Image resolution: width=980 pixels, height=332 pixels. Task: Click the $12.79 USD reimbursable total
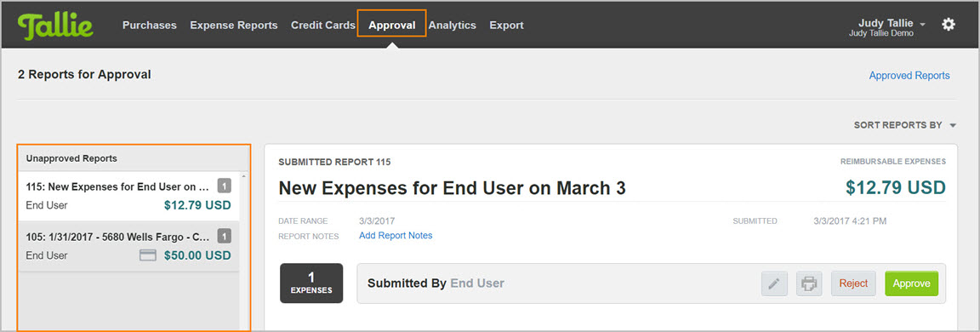coord(896,187)
